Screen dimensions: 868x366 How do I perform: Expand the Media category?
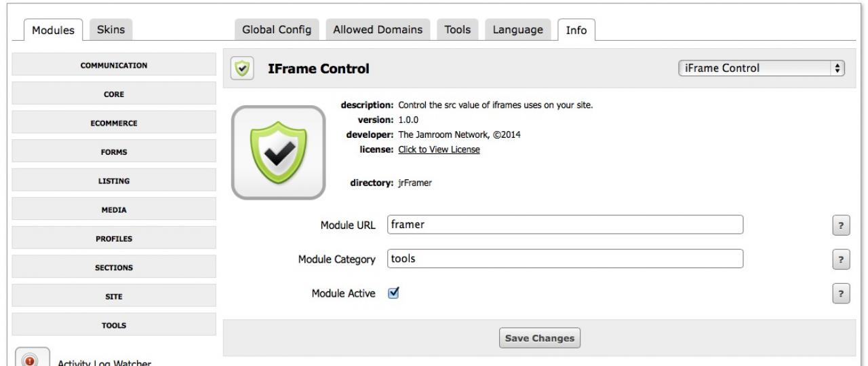tap(114, 210)
